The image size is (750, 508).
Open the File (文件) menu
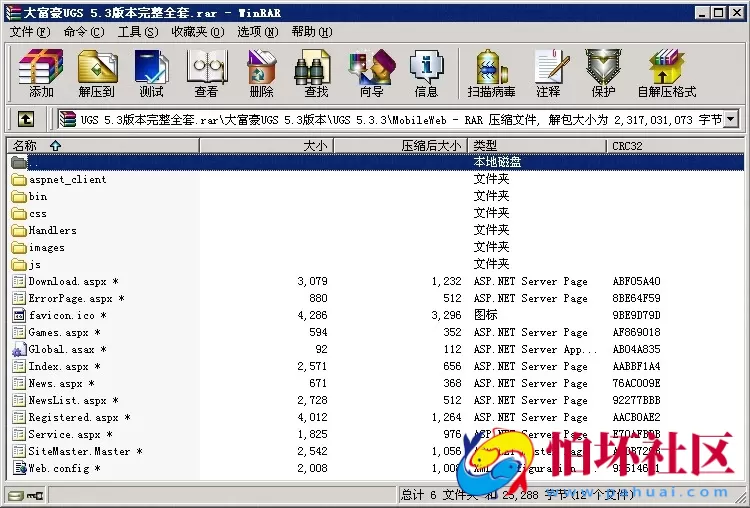pyautogui.click(x=30, y=32)
